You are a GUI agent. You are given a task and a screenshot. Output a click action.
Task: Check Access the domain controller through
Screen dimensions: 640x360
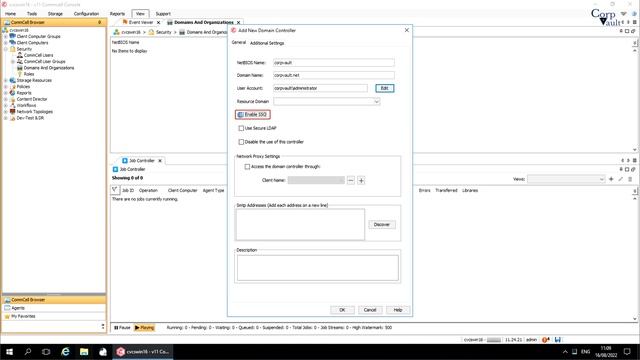point(247,167)
